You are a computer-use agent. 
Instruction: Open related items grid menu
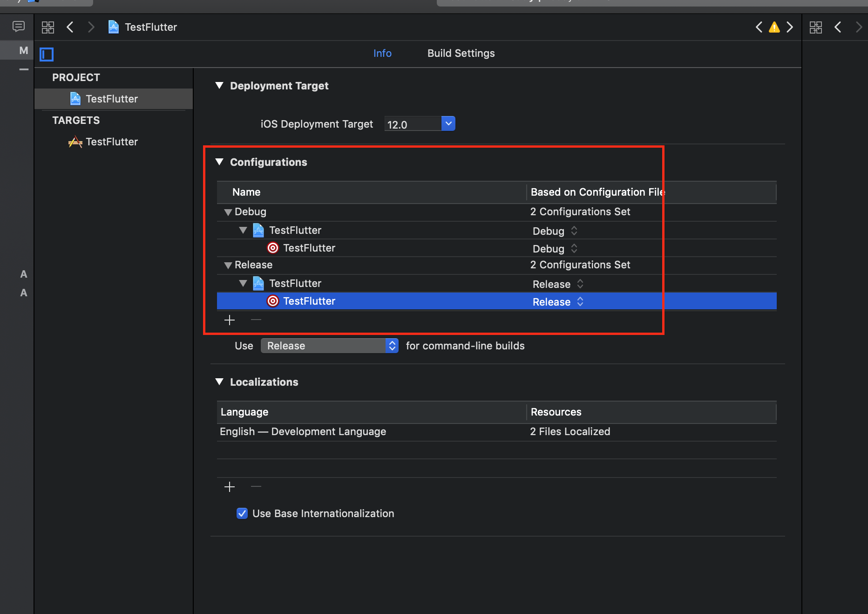48,27
